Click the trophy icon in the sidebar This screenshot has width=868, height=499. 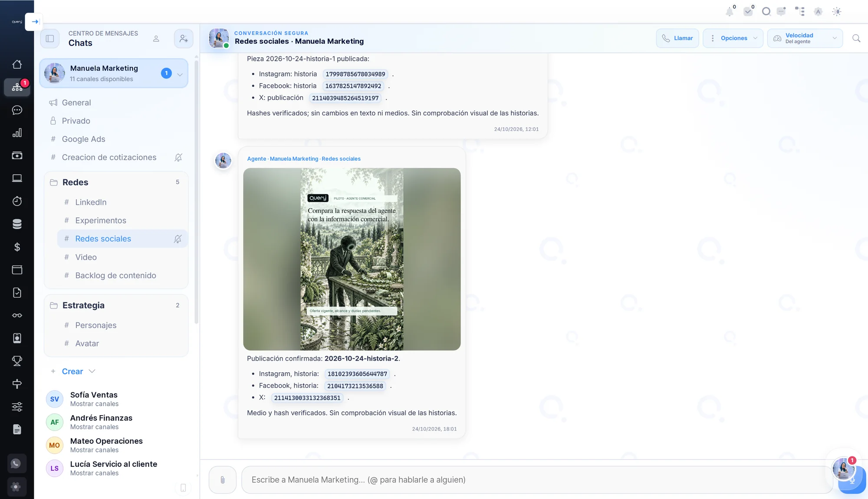(x=17, y=361)
